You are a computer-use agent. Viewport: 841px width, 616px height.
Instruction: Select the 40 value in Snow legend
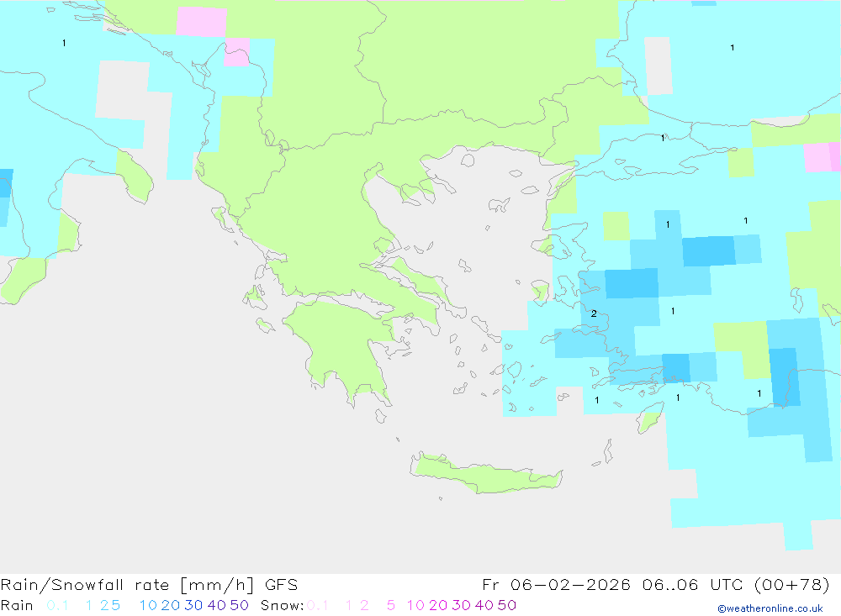484,605
